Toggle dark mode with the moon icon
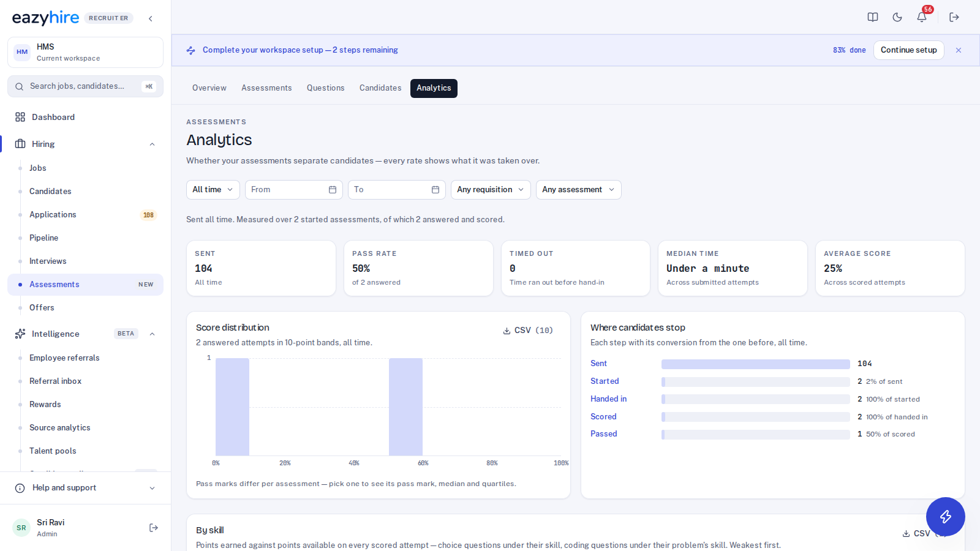 [x=897, y=17]
